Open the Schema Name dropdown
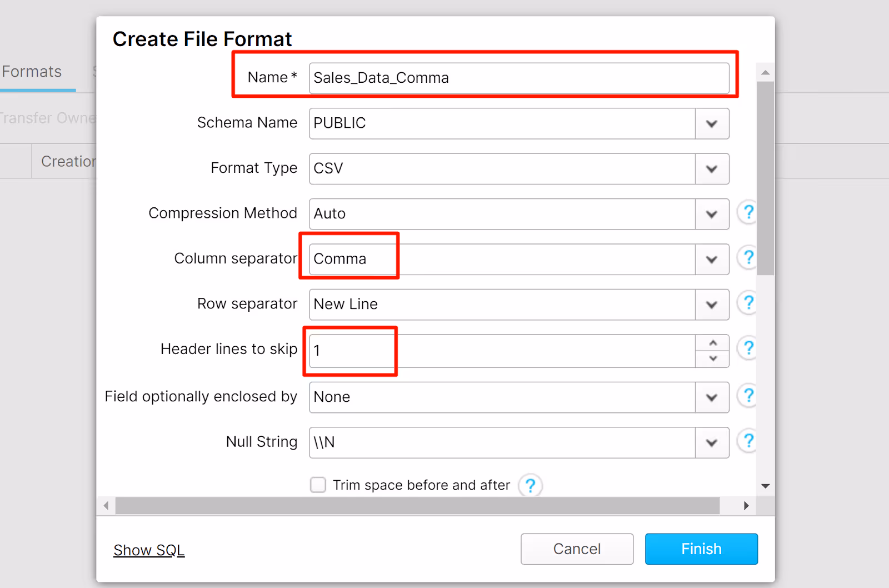889x588 pixels. pos(712,123)
